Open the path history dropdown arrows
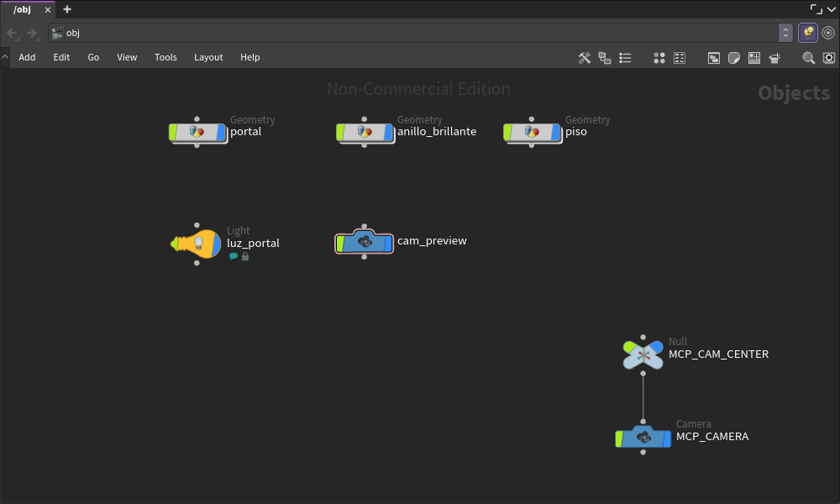 [785, 33]
